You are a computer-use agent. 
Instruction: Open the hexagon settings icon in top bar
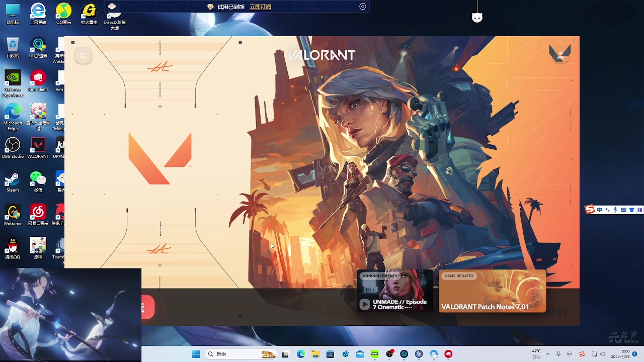[363, 7]
